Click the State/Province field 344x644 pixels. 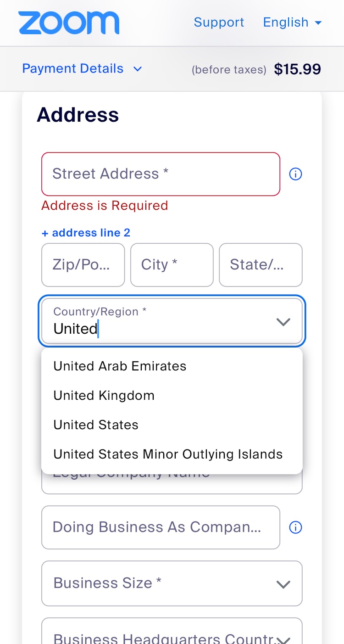[x=261, y=265]
